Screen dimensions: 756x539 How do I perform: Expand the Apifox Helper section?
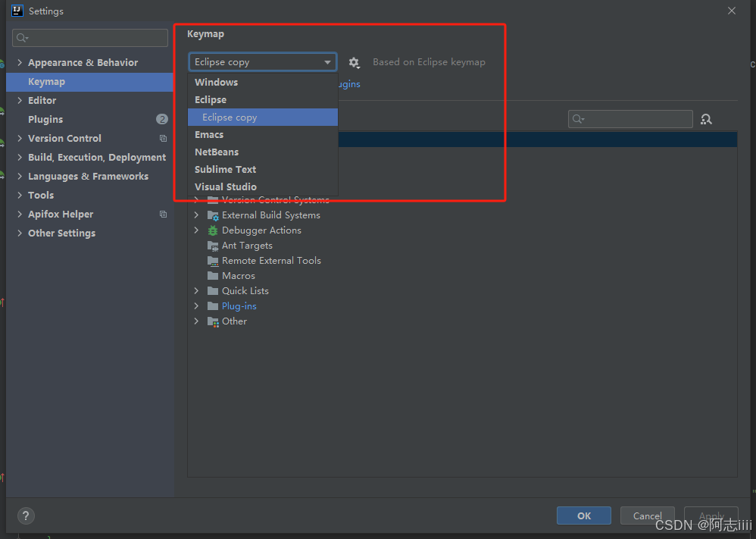pos(20,214)
